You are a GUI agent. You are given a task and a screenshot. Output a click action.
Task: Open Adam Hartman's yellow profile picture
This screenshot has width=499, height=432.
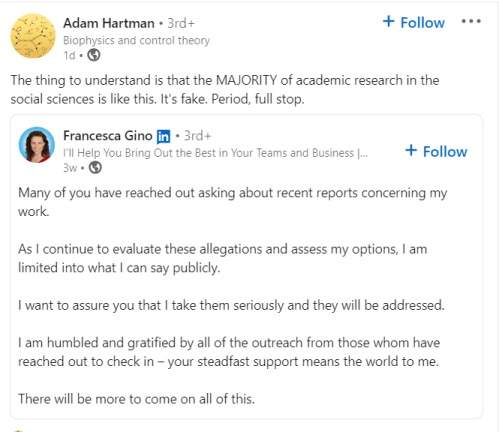click(33, 36)
